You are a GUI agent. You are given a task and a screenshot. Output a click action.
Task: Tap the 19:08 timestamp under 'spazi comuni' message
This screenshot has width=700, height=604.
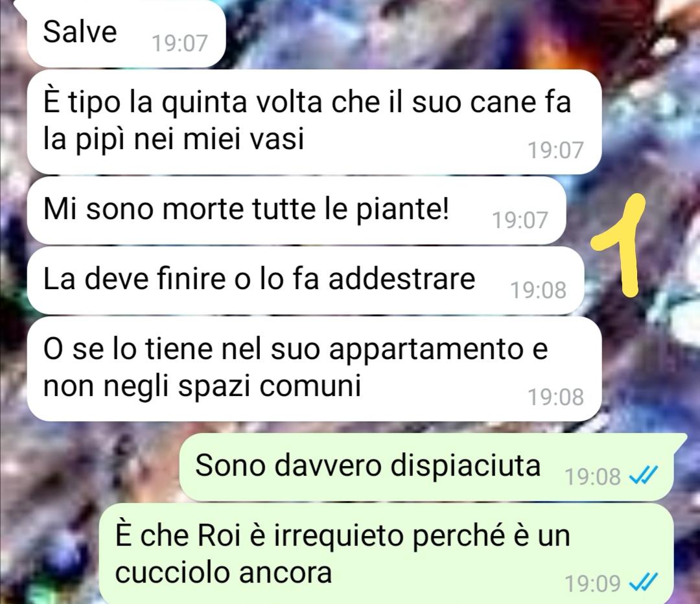pos(556,397)
